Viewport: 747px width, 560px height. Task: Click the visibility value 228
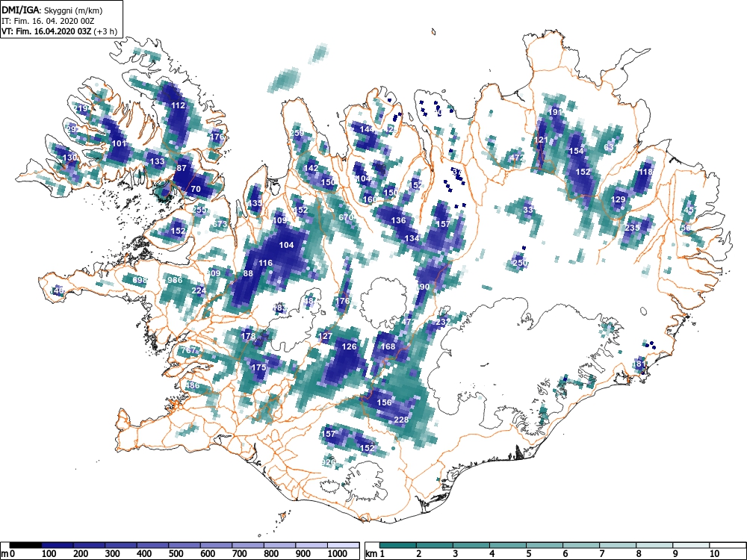(402, 420)
